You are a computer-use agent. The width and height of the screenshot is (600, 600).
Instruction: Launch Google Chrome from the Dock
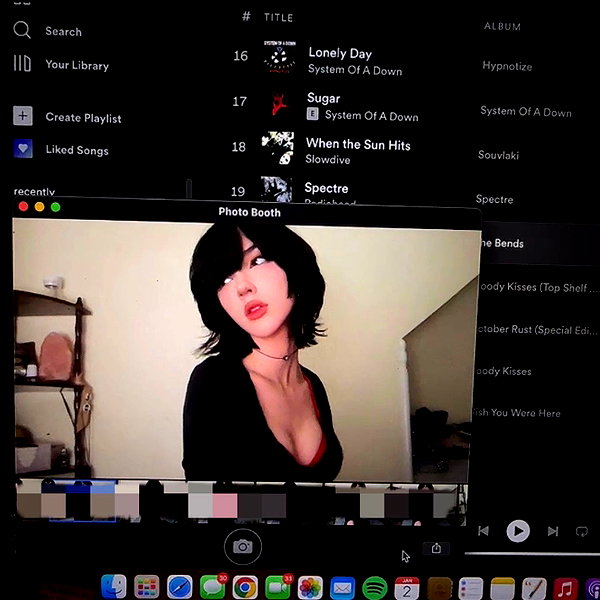click(x=245, y=587)
